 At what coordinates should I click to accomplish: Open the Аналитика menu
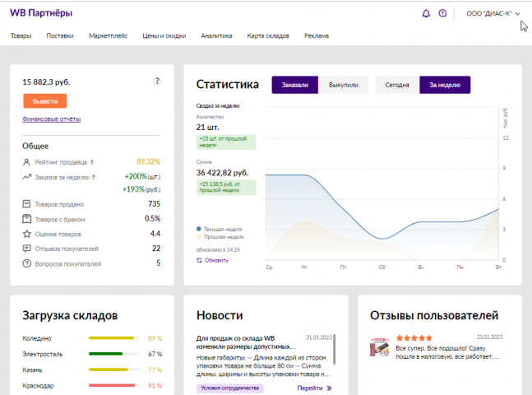(216, 35)
